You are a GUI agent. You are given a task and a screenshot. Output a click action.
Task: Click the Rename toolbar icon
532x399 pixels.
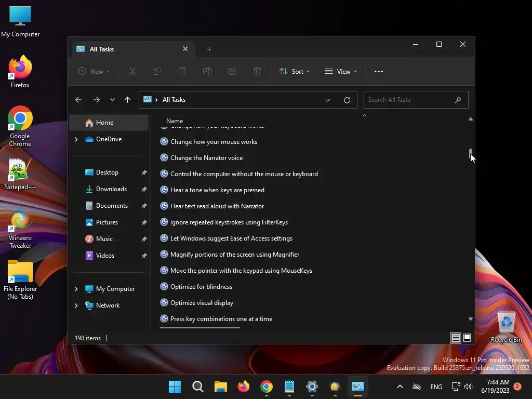pyautogui.click(x=207, y=71)
